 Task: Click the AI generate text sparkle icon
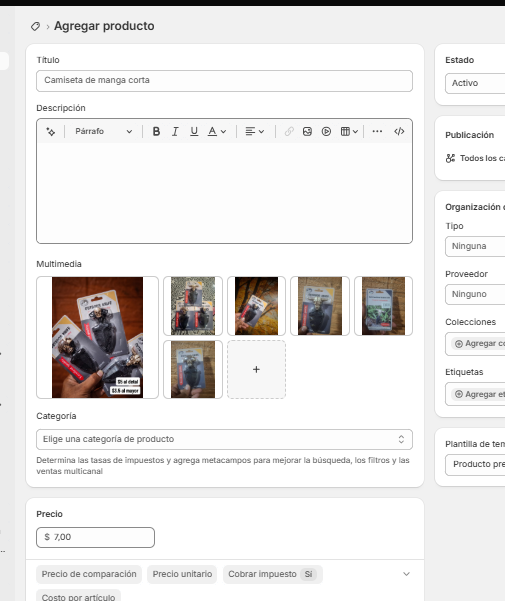coord(51,131)
